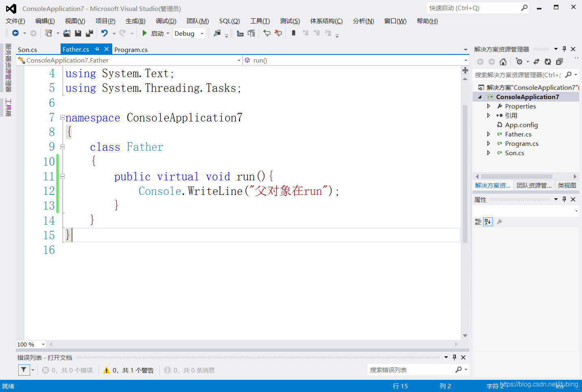Collapse the class Father code block
This screenshot has width=582, height=392.
pyautogui.click(x=62, y=147)
